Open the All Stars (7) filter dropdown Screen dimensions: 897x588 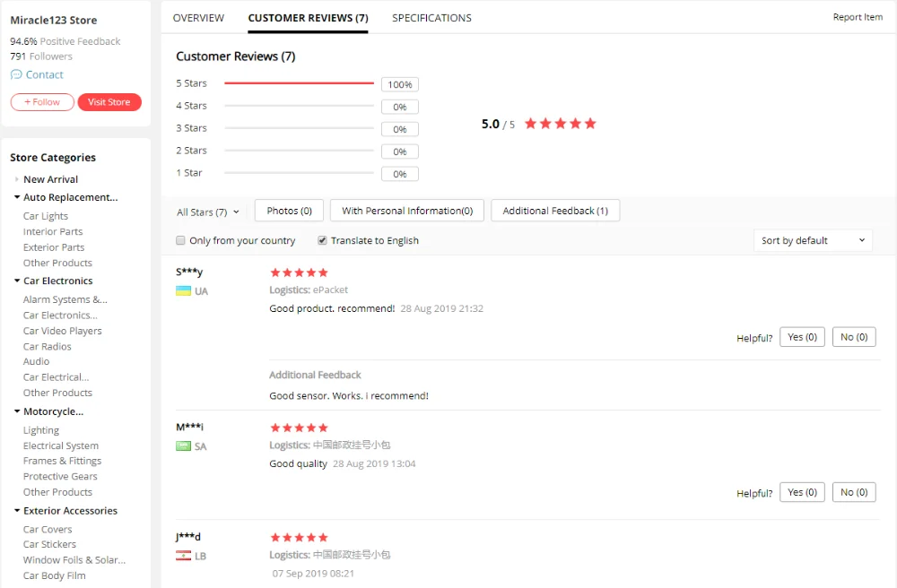[x=208, y=212]
